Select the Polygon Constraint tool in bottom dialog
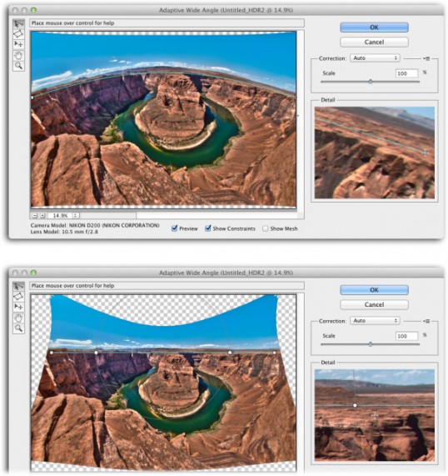This screenshot has width=448, height=476. (18, 296)
